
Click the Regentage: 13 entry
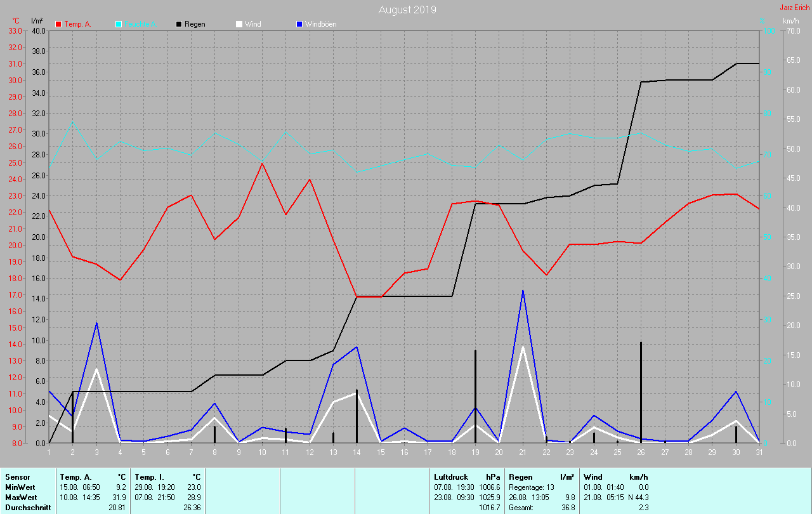531,487
